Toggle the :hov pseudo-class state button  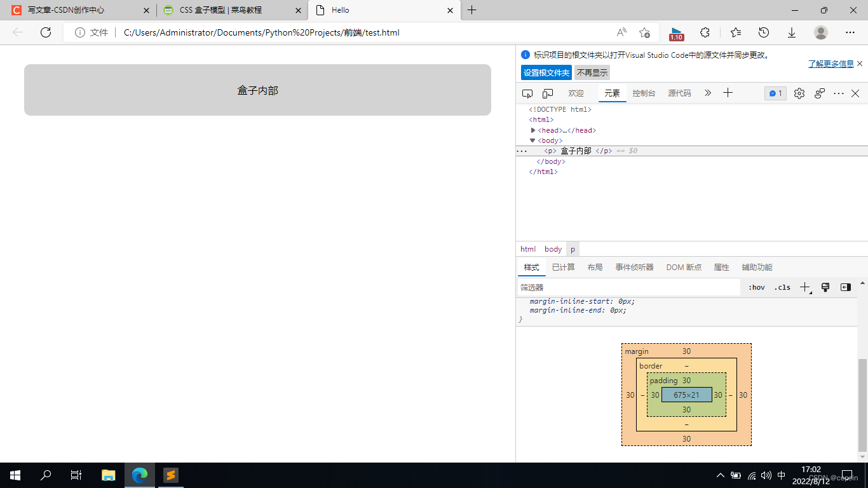pos(756,287)
